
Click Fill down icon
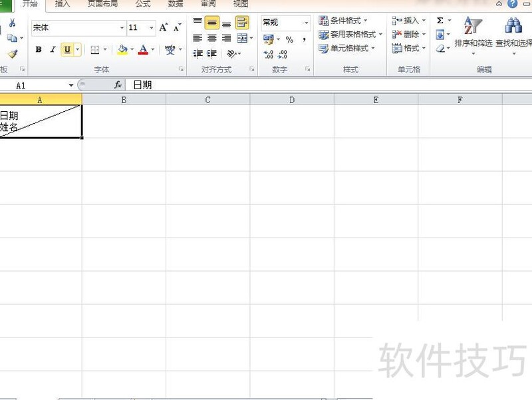[x=440, y=35]
